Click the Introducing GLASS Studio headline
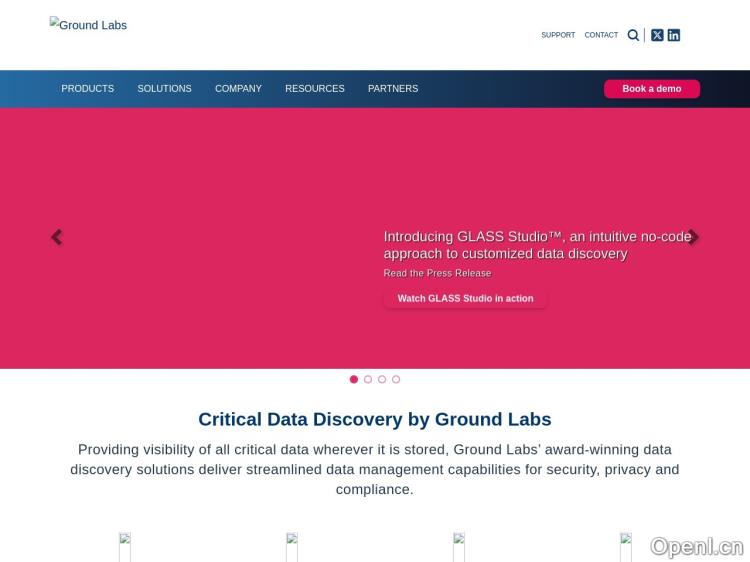This screenshot has height=562, width=750. pyautogui.click(x=538, y=245)
